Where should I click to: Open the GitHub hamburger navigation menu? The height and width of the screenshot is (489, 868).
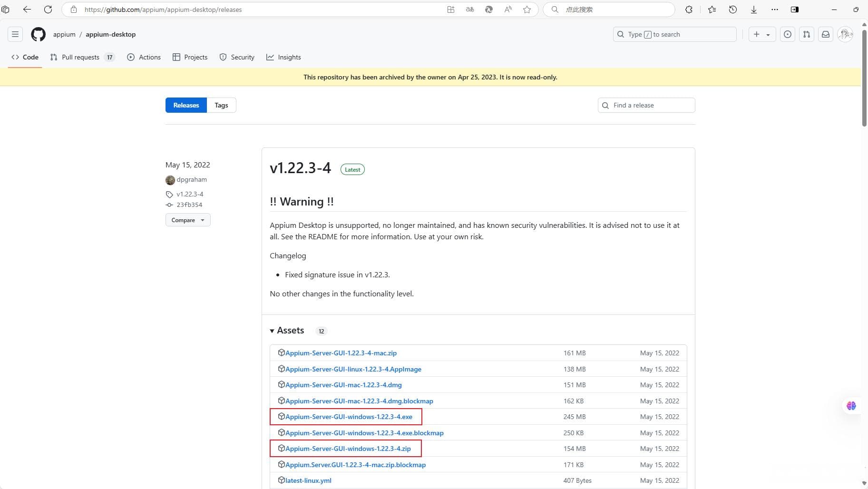(x=15, y=34)
